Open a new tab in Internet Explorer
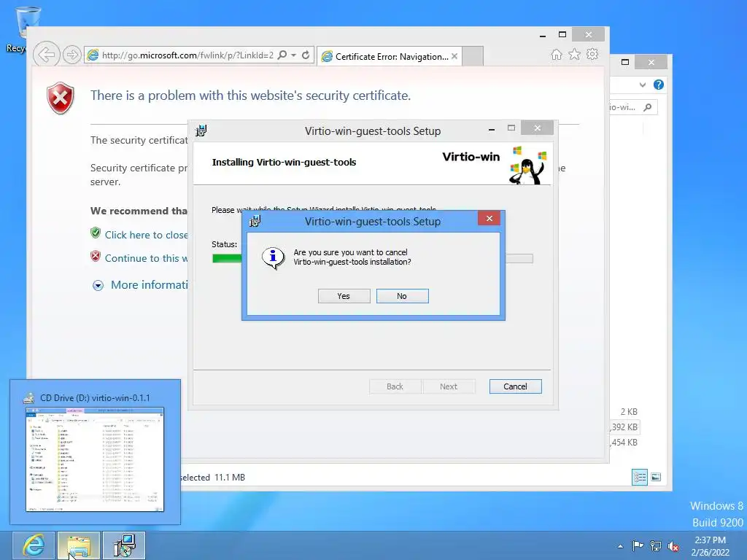The image size is (747, 560). pyautogui.click(x=473, y=56)
